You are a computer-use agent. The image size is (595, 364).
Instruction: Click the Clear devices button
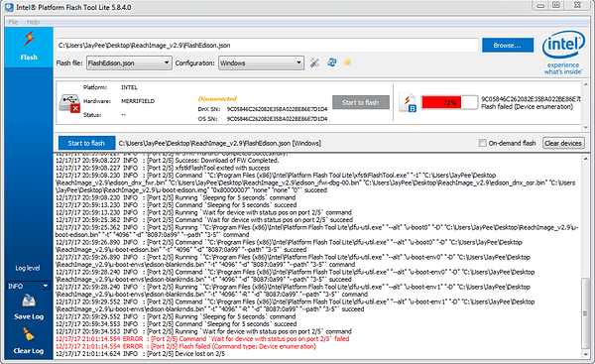click(x=563, y=143)
